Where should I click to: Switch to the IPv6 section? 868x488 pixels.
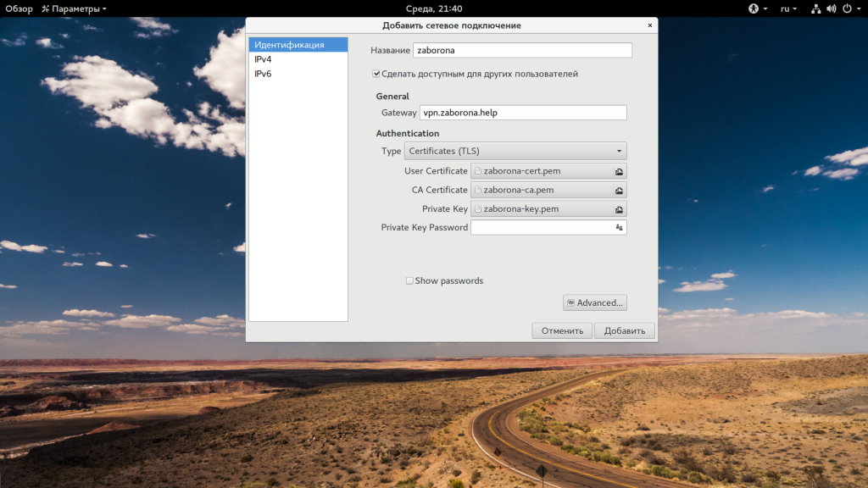point(264,74)
